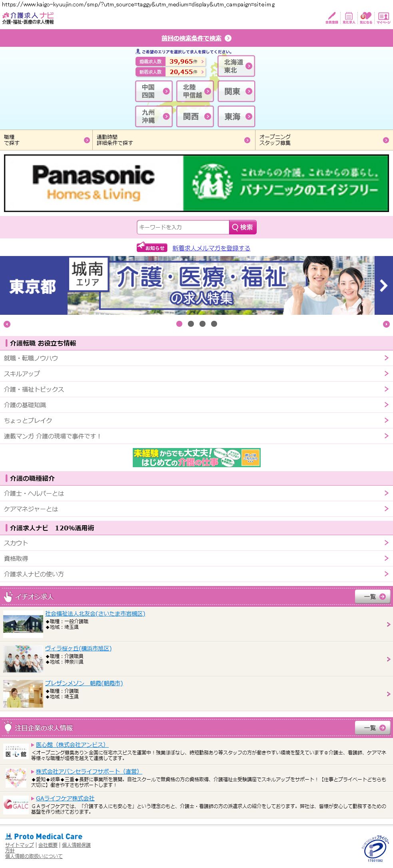The height and width of the screenshot is (868, 393).
Task: Open 職種で探す tab
Action: point(46,140)
